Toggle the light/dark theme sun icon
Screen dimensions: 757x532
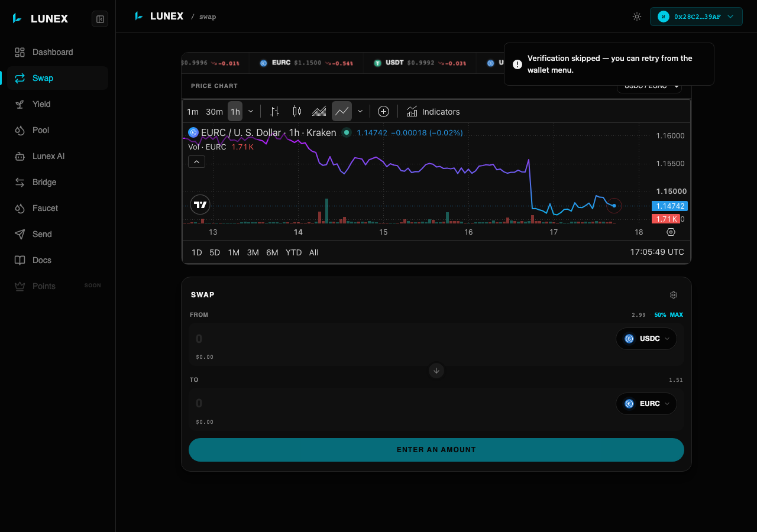(637, 17)
